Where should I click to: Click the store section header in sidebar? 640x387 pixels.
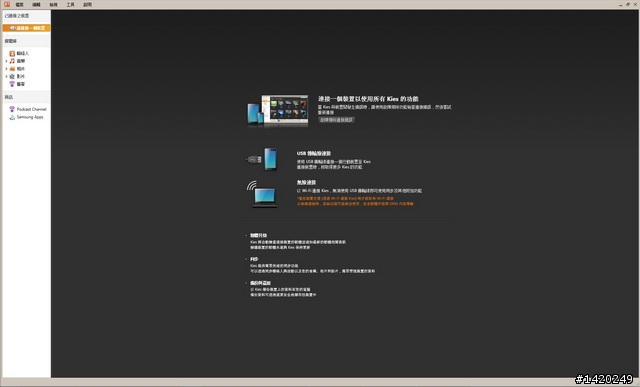27,97
